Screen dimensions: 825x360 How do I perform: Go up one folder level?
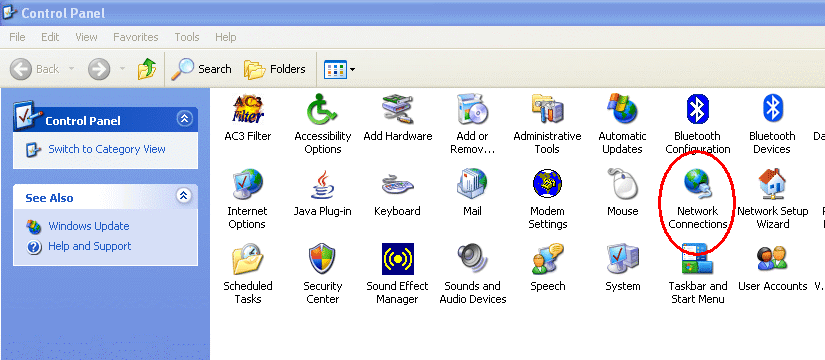pos(147,69)
